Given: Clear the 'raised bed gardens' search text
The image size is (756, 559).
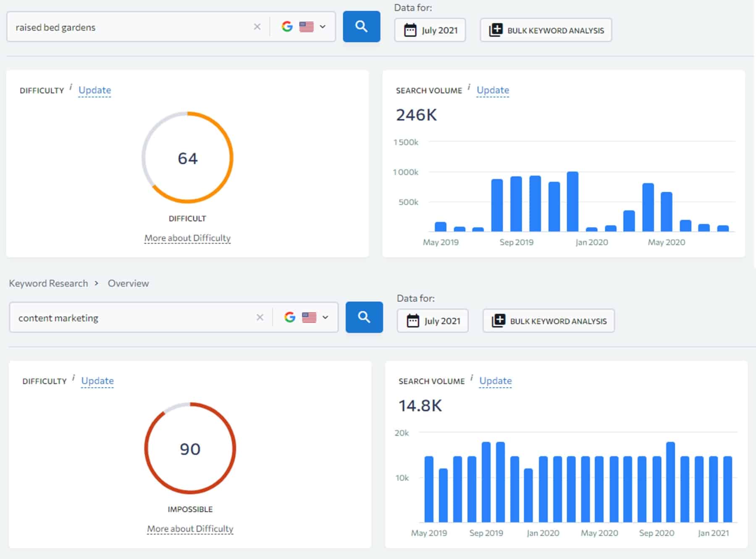Looking at the screenshot, I should (257, 27).
